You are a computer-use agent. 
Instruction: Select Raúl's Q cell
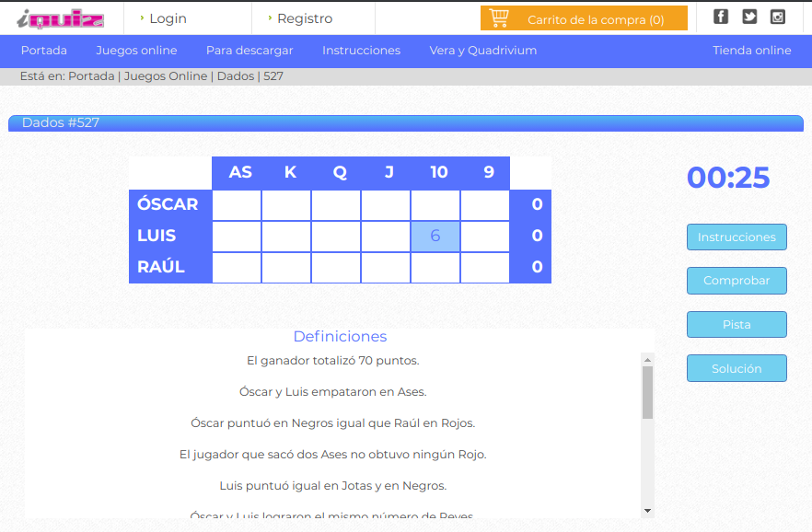coord(336,268)
